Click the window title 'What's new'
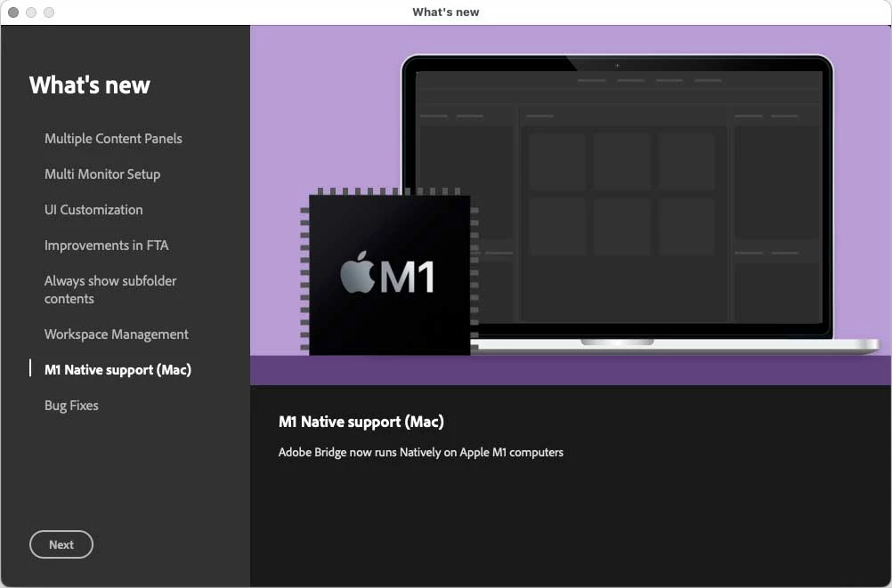The width and height of the screenshot is (892, 588). 446,12
